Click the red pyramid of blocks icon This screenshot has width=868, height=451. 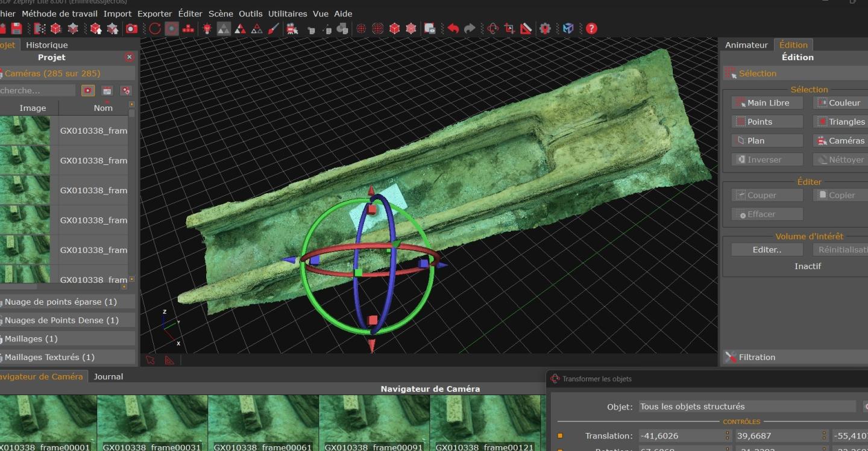[x=188, y=28]
